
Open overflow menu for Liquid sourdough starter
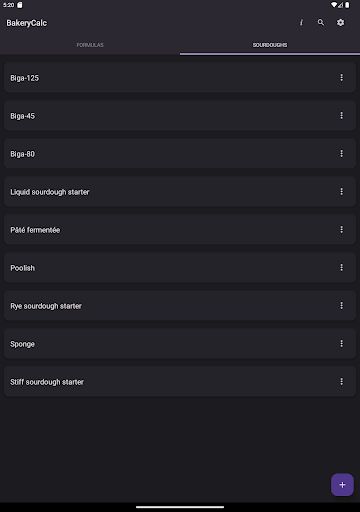(341, 192)
